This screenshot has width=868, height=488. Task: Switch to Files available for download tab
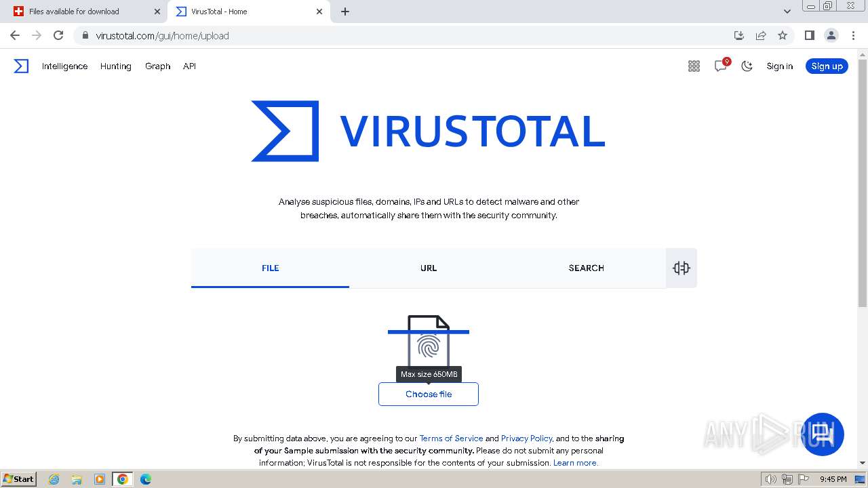tap(84, 12)
